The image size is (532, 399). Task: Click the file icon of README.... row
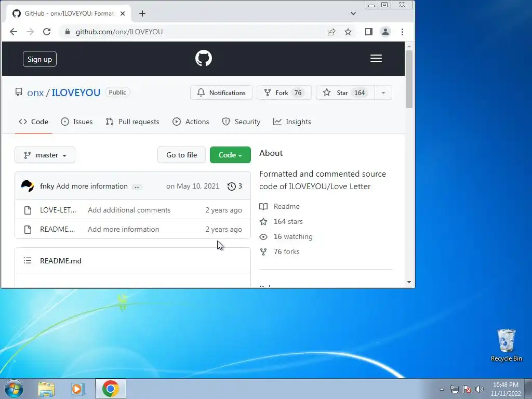28,230
